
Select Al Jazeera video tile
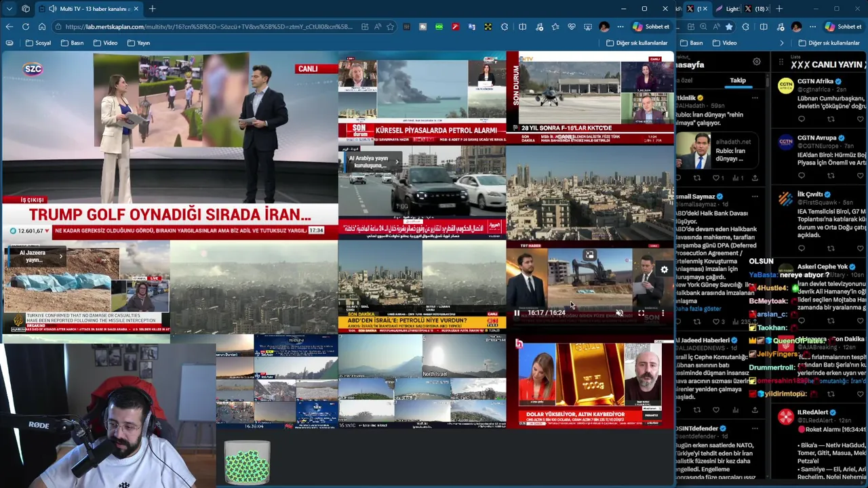pos(85,287)
